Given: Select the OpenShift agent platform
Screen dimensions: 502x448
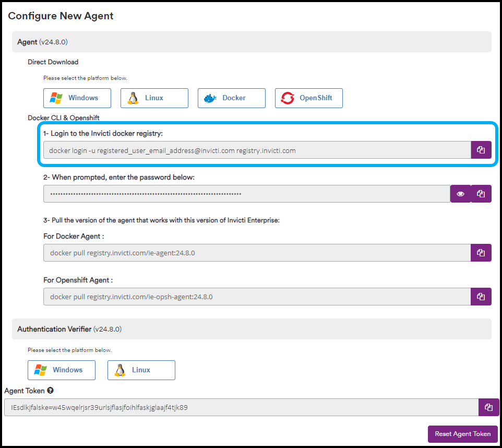Looking at the screenshot, I should [x=308, y=98].
